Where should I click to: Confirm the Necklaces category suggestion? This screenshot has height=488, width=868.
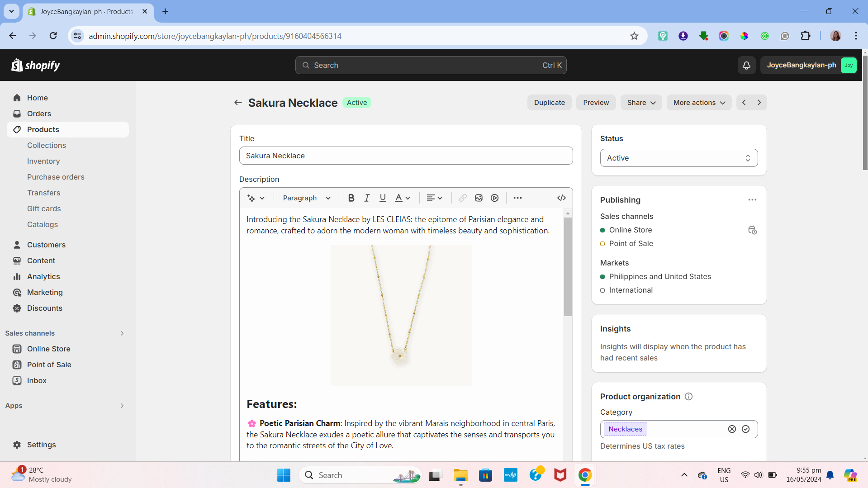[x=745, y=429]
